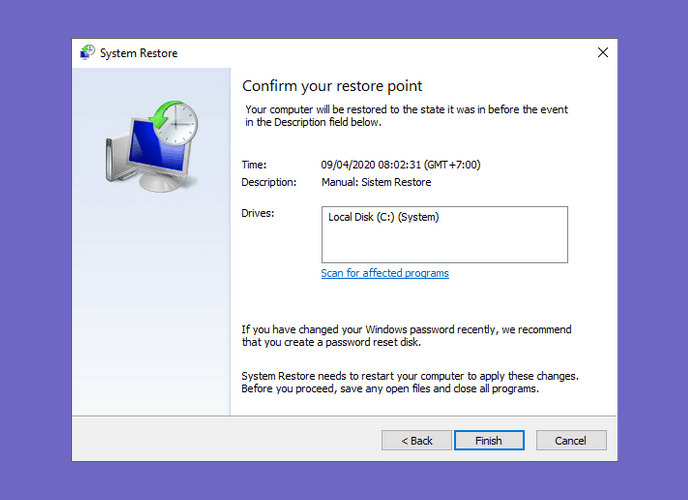
Task: Click the System Restore window title text
Action: click(x=139, y=53)
